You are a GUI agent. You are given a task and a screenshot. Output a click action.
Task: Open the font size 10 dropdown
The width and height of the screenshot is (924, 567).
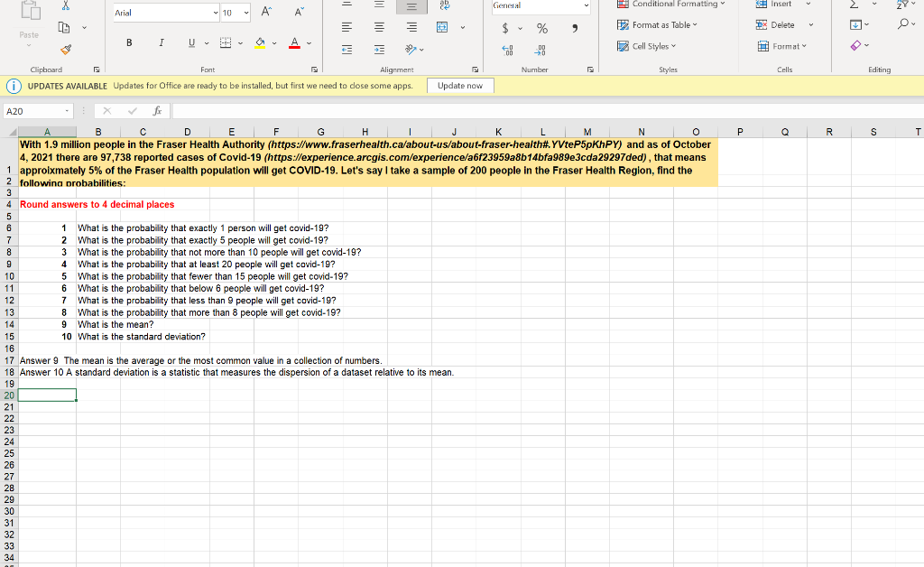coord(246,13)
